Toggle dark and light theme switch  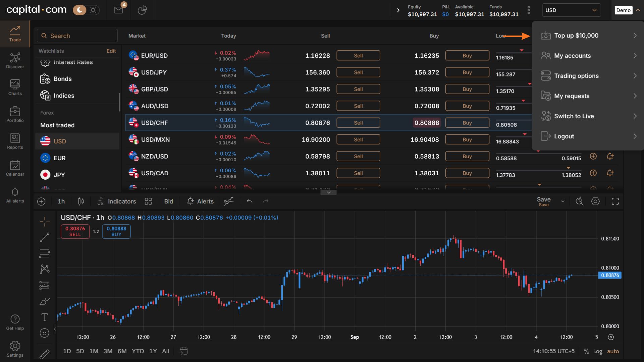86,10
